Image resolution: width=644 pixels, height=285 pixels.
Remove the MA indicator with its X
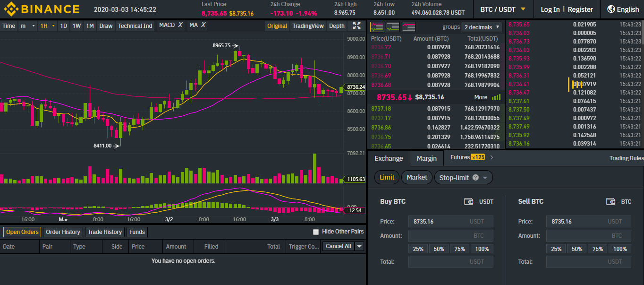pyautogui.click(x=203, y=25)
